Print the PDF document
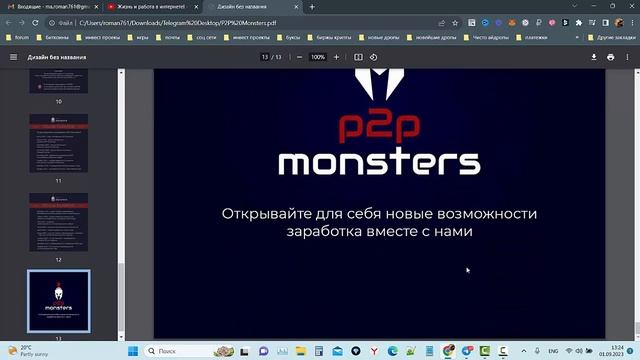This screenshot has height=360, width=640. pos(611,57)
